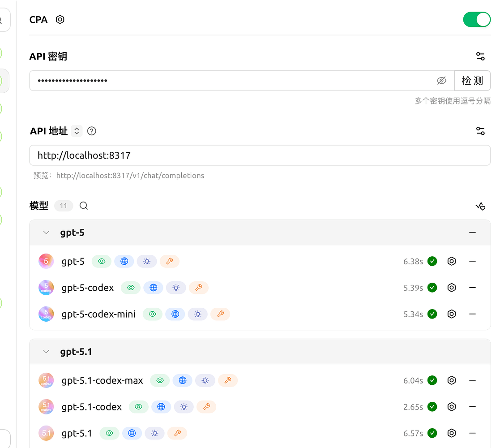Viewport: 496px width, 448px height.
Task: Click gpt-5-codex-mini reasoning badge
Action: click(x=198, y=314)
